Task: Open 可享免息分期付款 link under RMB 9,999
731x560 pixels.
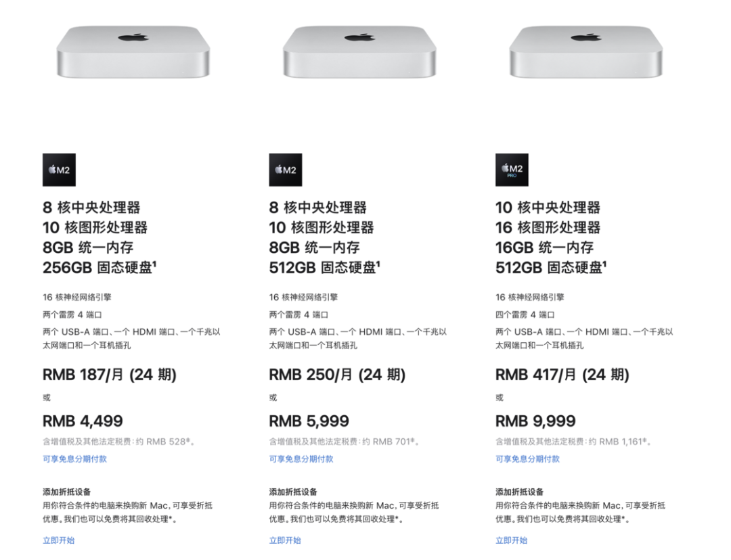Action: click(x=527, y=459)
